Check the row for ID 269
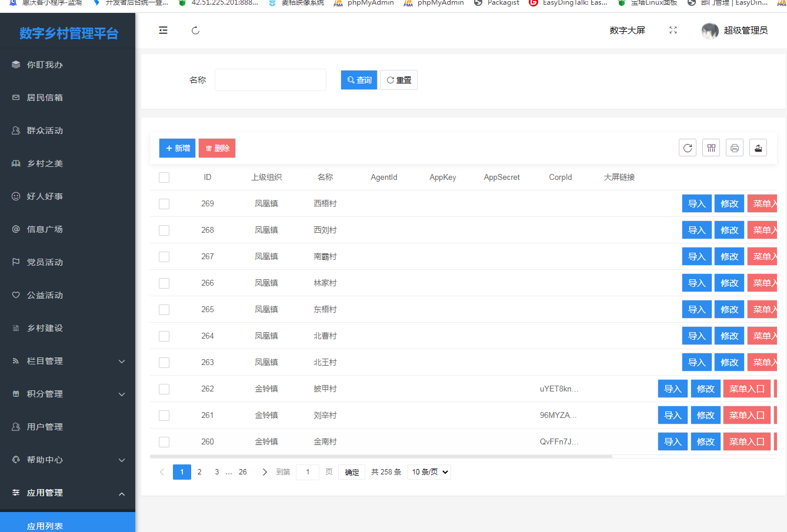This screenshot has height=532, width=787. coord(164,204)
